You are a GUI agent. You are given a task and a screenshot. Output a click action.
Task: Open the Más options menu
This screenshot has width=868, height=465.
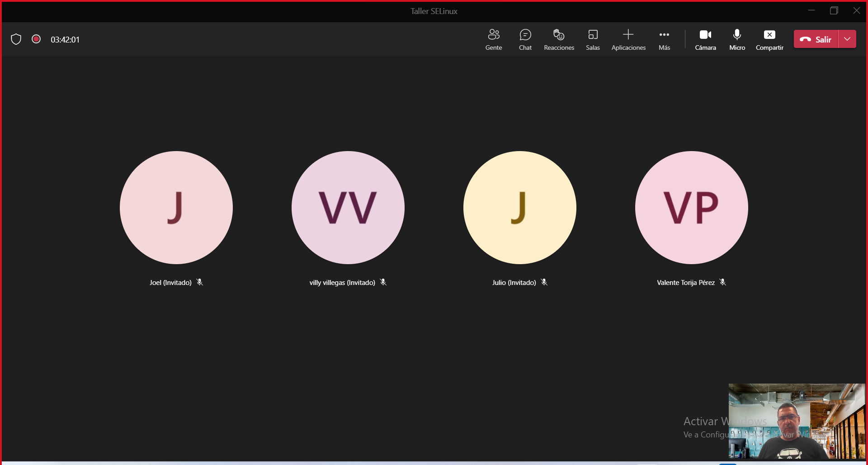664,39
